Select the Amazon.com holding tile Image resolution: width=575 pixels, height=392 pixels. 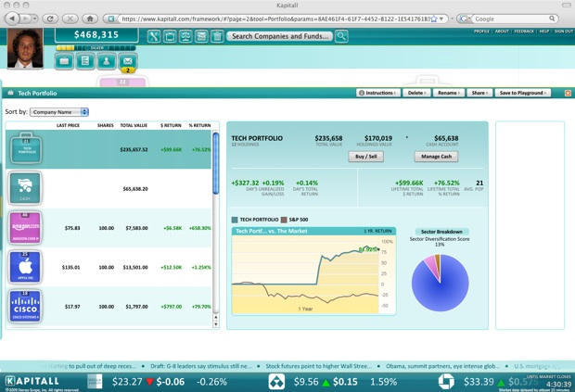tap(25, 227)
